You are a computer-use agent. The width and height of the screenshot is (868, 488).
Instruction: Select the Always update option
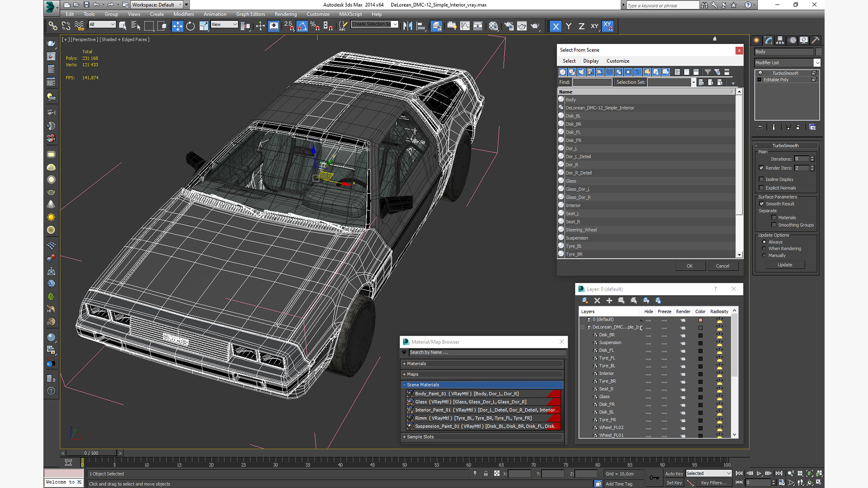[x=764, y=242]
